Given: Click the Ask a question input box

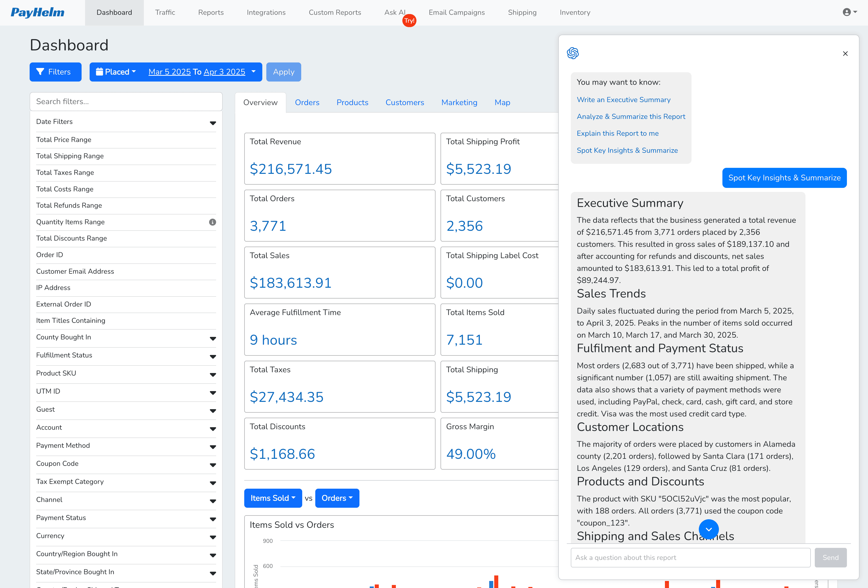Looking at the screenshot, I should [x=690, y=557].
